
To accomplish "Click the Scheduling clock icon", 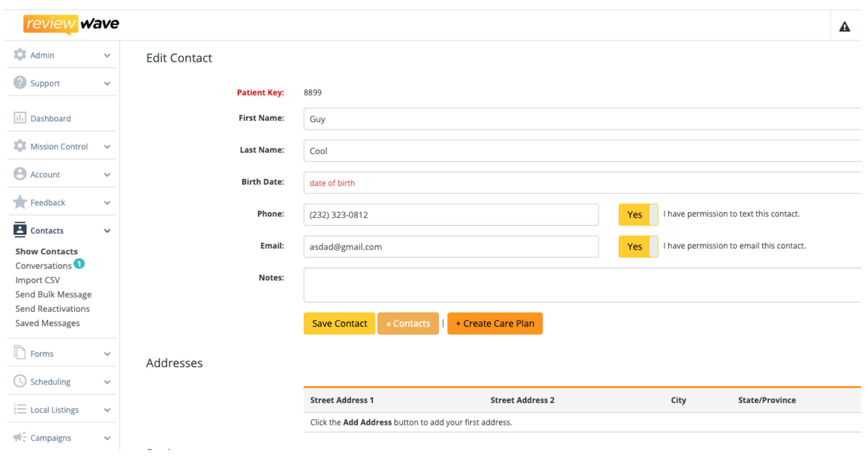I will tap(20, 381).
